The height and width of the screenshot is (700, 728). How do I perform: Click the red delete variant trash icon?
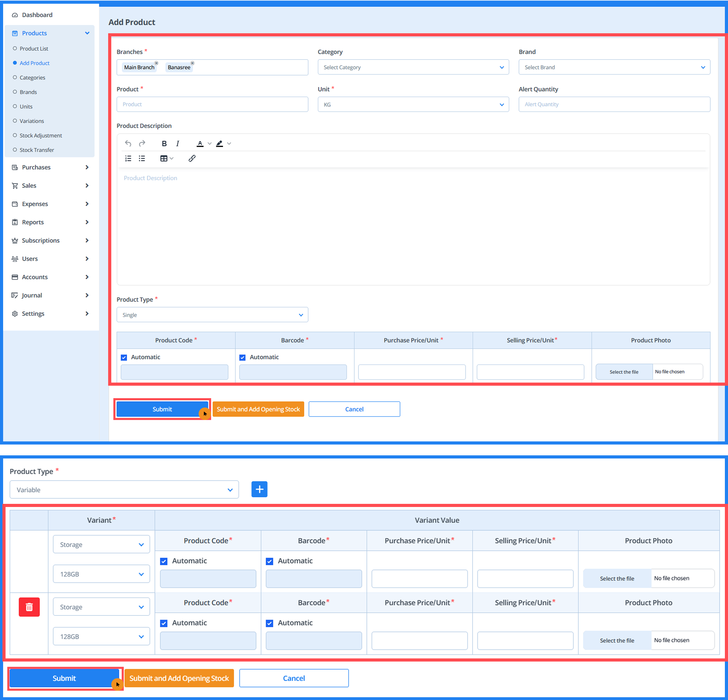(x=29, y=607)
